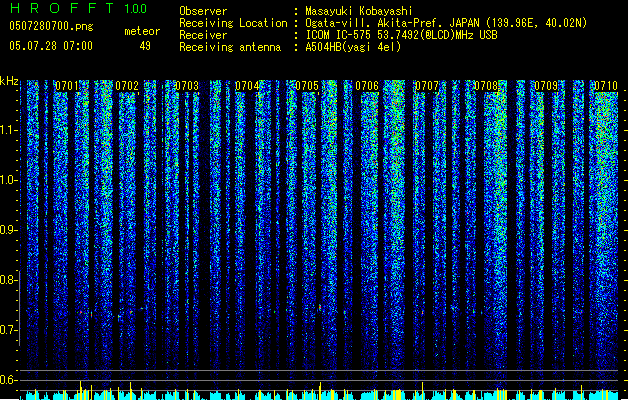This screenshot has width=629, height=400.
Task: Click the HROFFT 1.0.0 title text
Action: 78,8
